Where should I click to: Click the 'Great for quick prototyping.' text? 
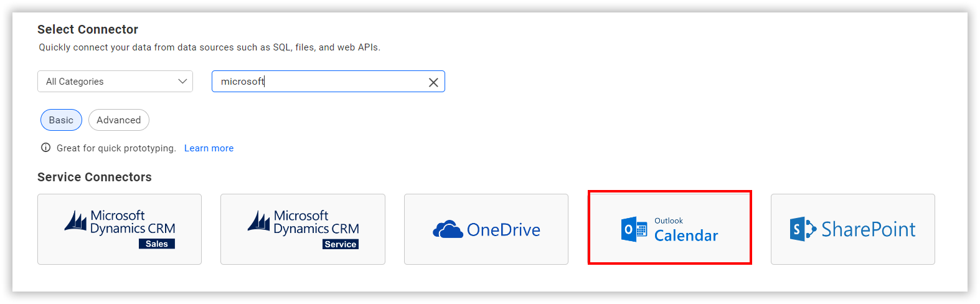pos(116,148)
